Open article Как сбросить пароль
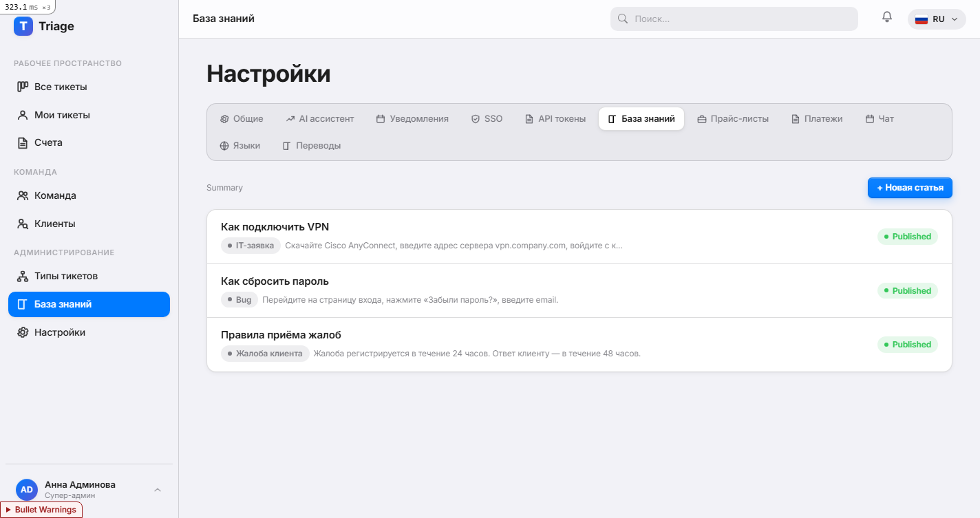This screenshot has height=518, width=980. (x=579, y=290)
